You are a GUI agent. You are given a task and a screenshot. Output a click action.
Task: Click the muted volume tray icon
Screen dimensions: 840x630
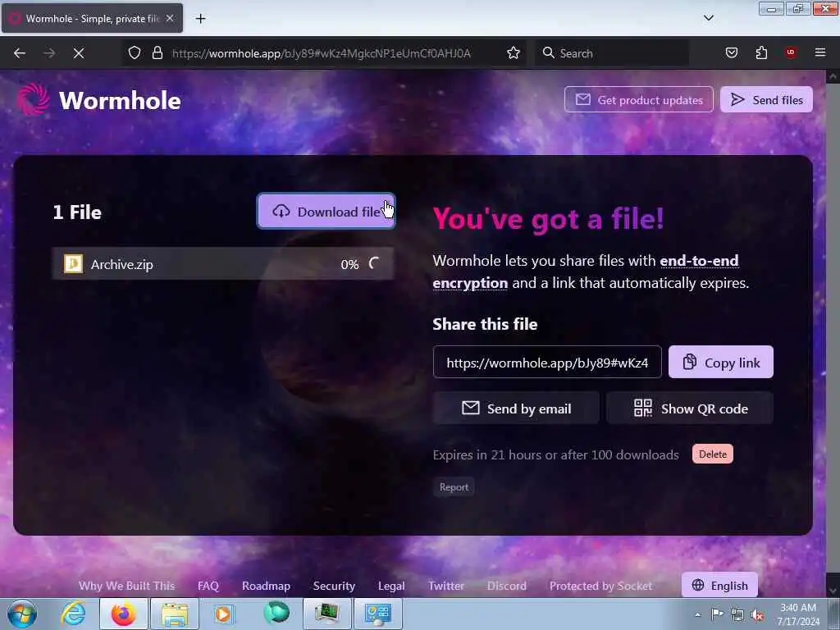(x=757, y=614)
